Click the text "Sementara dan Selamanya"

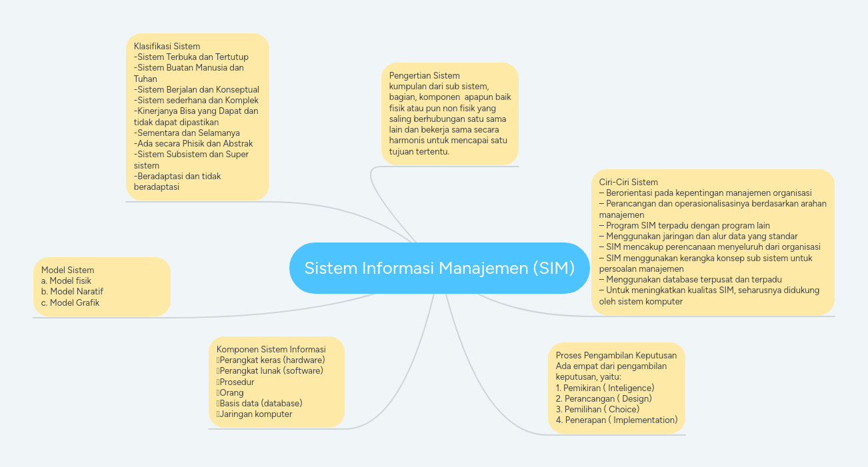[x=187, y=133]
